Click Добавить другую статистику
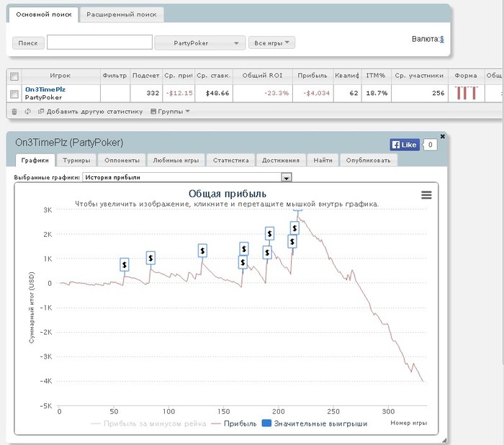 (x=90, y=112)
